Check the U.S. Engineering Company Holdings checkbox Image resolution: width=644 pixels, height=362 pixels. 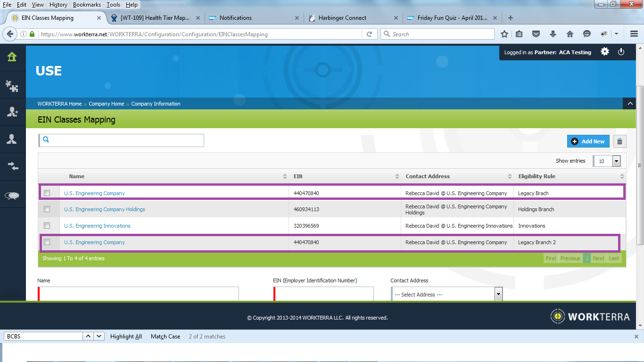click(x=47, y=209)
